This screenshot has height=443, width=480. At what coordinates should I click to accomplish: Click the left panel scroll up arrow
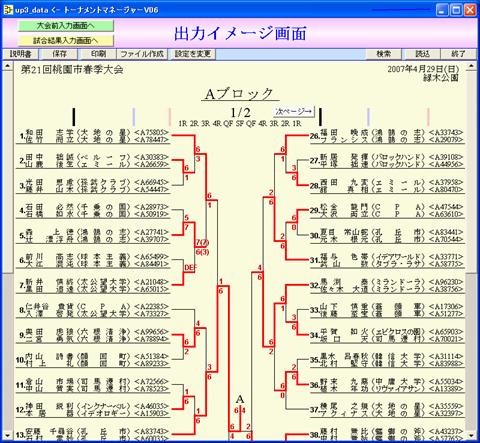point(7,66)
